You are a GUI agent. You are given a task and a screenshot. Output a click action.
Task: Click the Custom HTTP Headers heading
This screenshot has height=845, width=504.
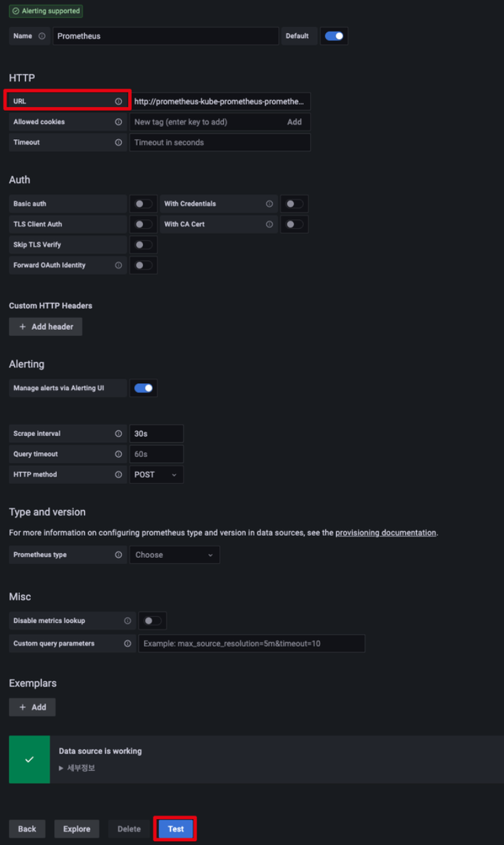pyautogui.click(x=51, y=306)
